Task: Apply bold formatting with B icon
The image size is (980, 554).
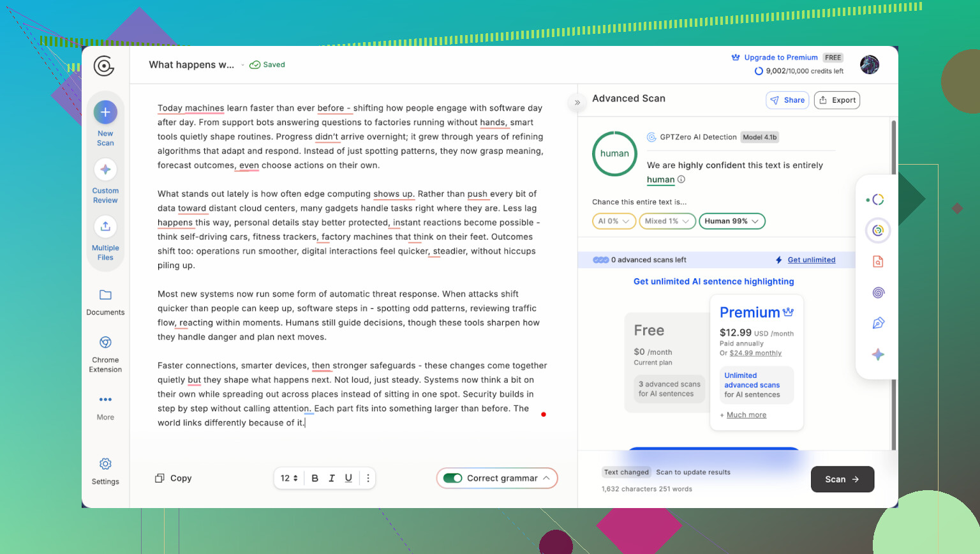Action: (x=315, y=478)
